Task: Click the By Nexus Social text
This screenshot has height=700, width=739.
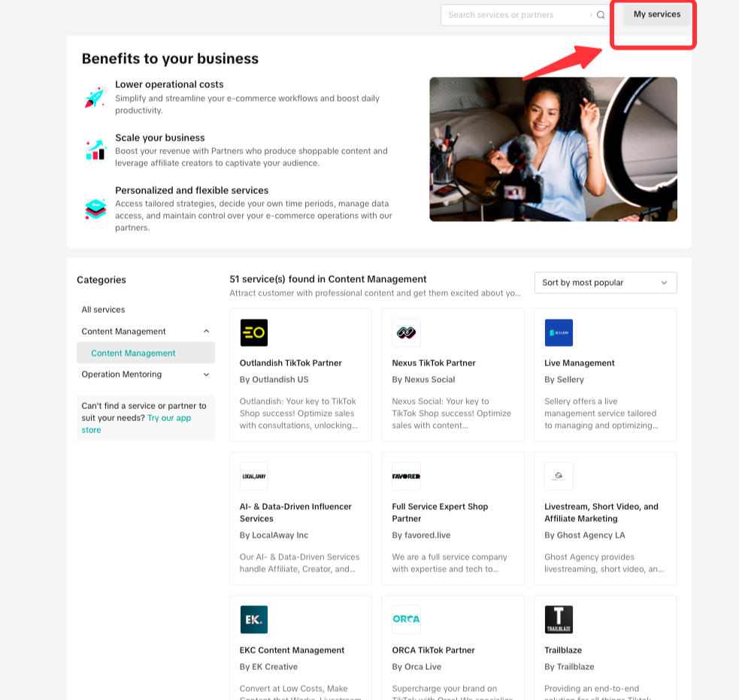Action: (423, 379)
